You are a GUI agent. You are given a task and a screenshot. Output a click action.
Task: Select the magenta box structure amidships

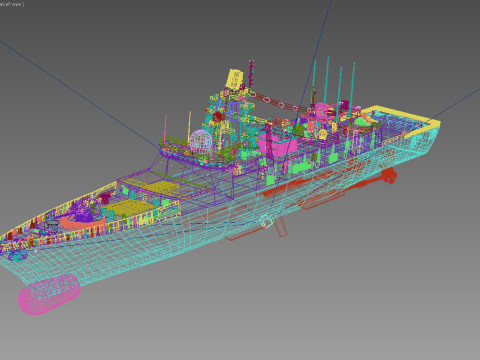tap(278, 144)
